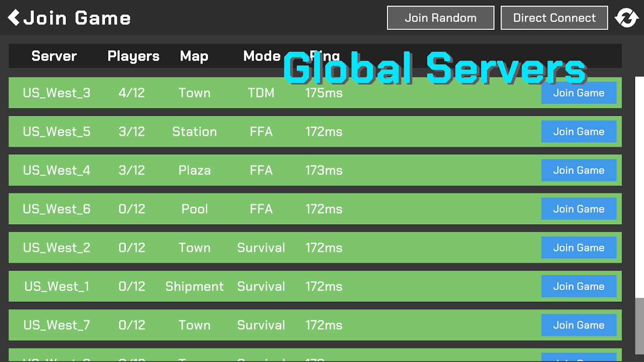Viewport: 644px width, 362px height.
Task: Sort the list by the Server column header
Action: (54, 56)
